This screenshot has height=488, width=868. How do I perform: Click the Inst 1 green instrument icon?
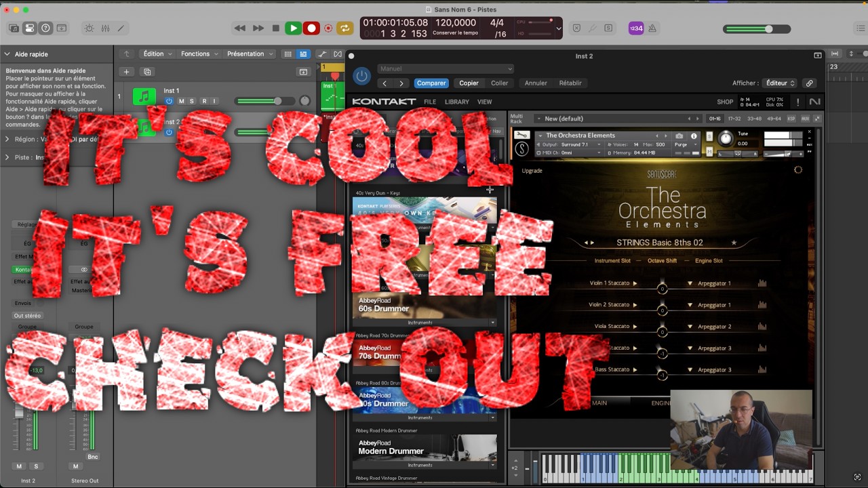pos(144,96)
